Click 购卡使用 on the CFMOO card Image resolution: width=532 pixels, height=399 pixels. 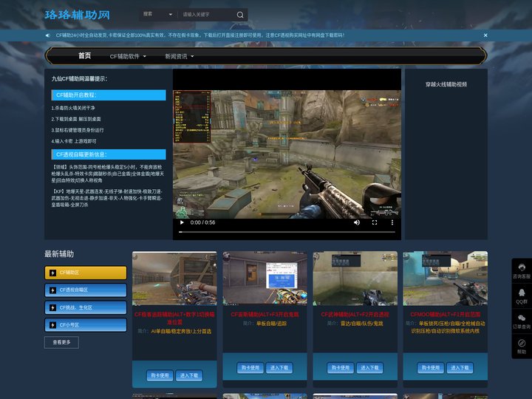tap(431, 368)
